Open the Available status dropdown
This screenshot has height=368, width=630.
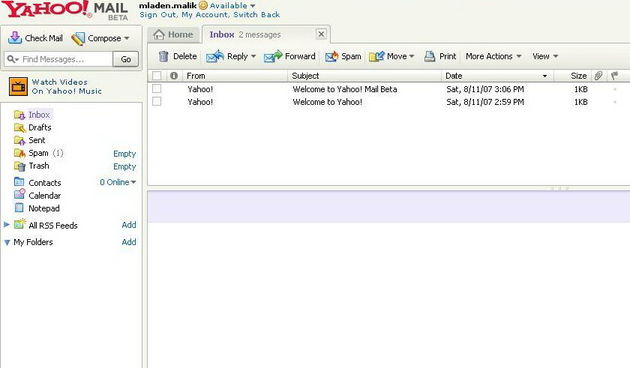click(x=253, y=6)
